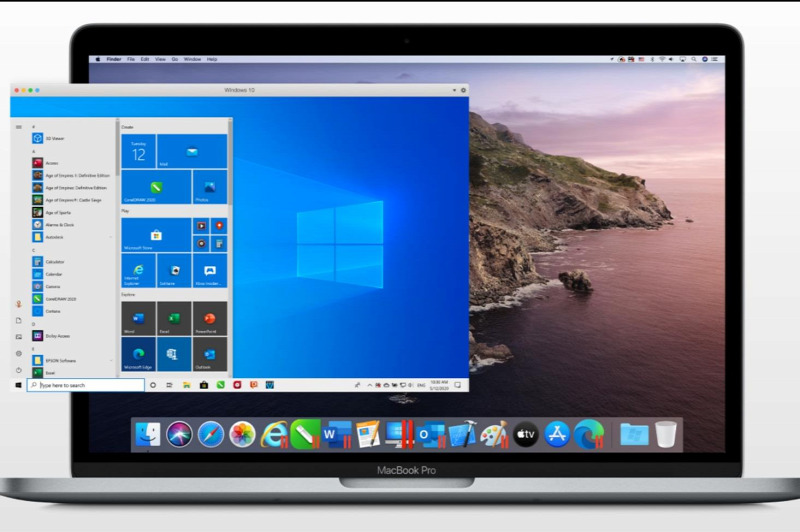Launch the App Store from the dock
Viewport: 800px width, 532px height.
click(x=557, y=435)
